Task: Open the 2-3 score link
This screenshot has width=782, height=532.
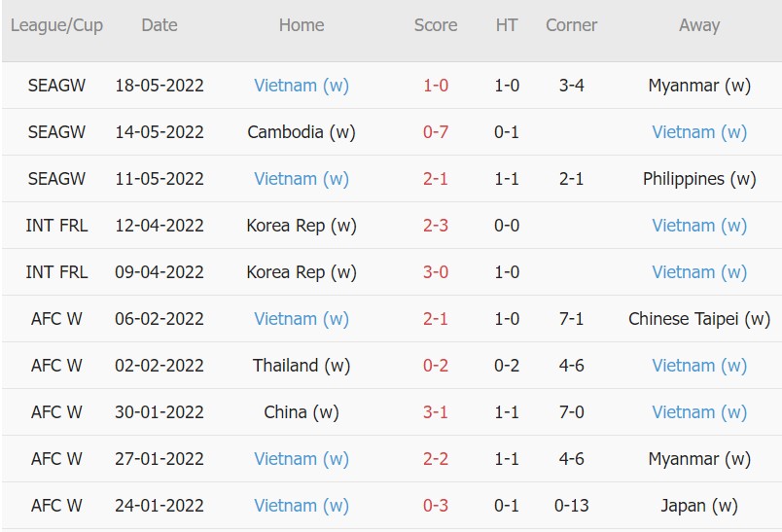Action: 435,226
